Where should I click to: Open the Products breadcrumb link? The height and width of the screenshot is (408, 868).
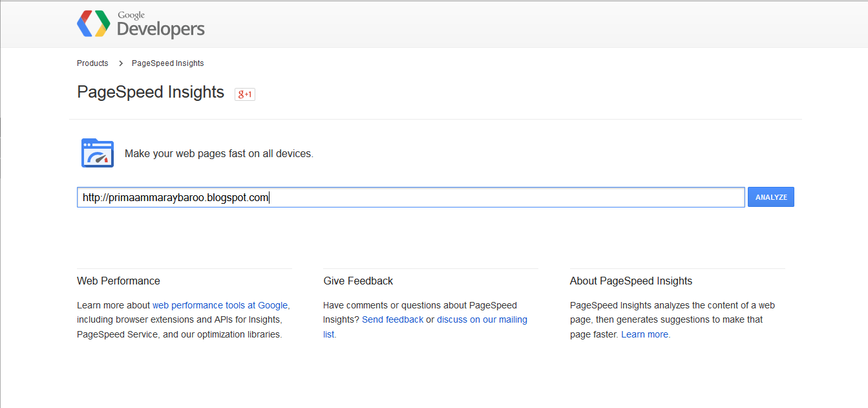(x=92, y=63)
